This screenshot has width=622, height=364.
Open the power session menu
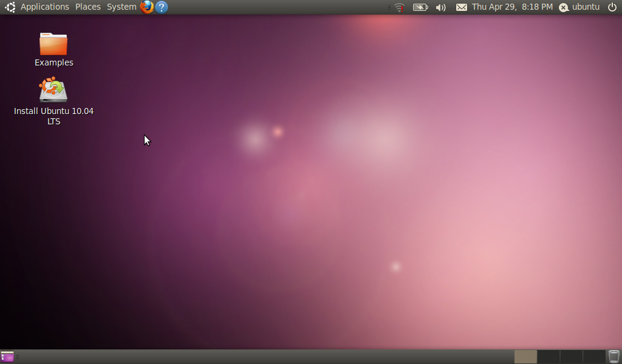[612, 7]
